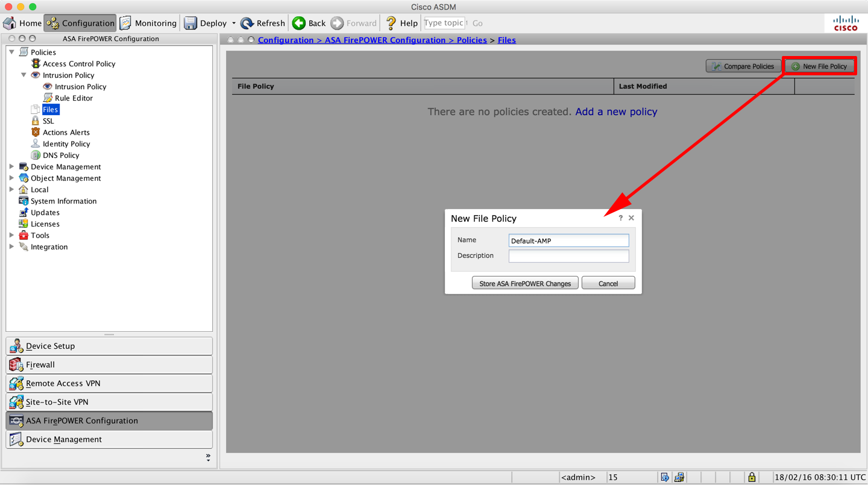The width and height of the screenshot is (868, 485).
Task: Open the Configuration view
Action: (80, 23)
